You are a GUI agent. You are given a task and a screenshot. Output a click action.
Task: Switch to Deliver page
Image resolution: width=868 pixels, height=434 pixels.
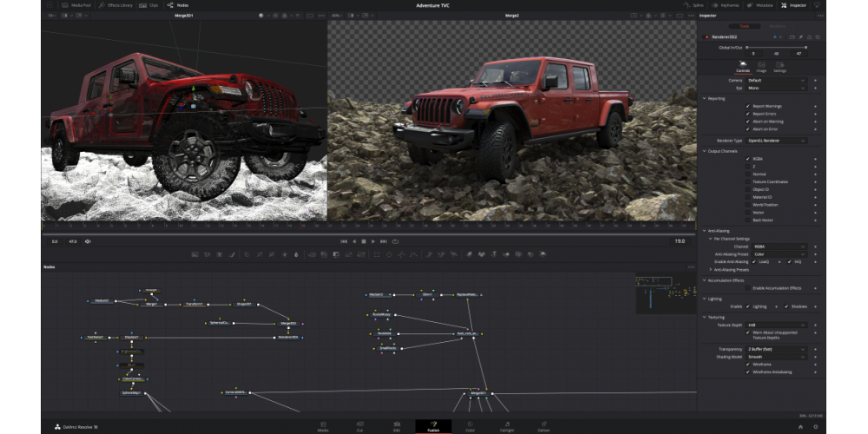543,426
